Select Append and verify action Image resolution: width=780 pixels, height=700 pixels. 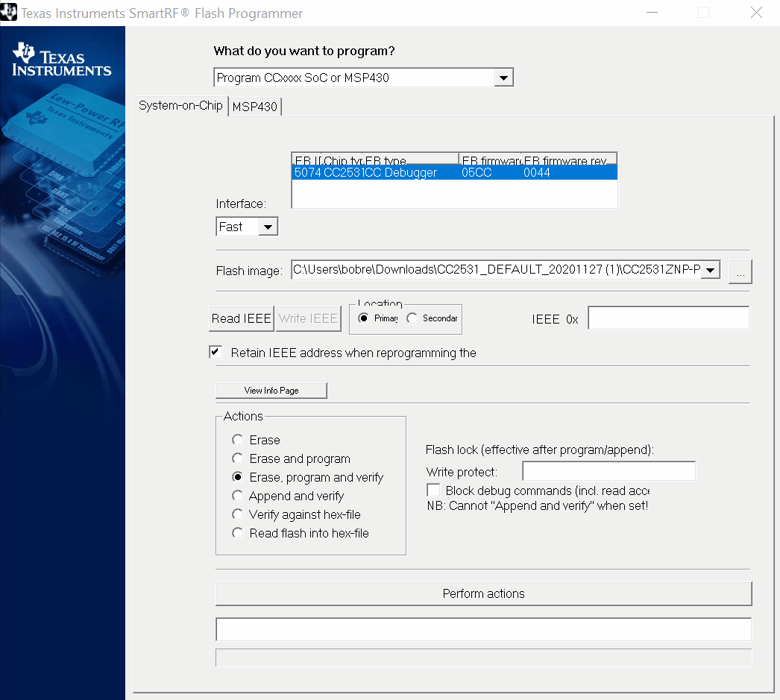click(237, 496)
